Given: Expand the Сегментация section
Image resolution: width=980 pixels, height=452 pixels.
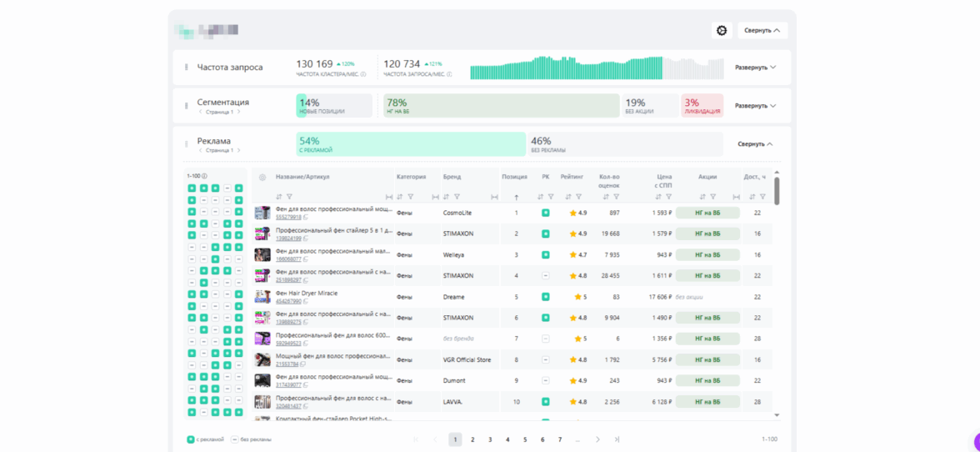Looking at the screenshot, I should [x=755, y=106].
